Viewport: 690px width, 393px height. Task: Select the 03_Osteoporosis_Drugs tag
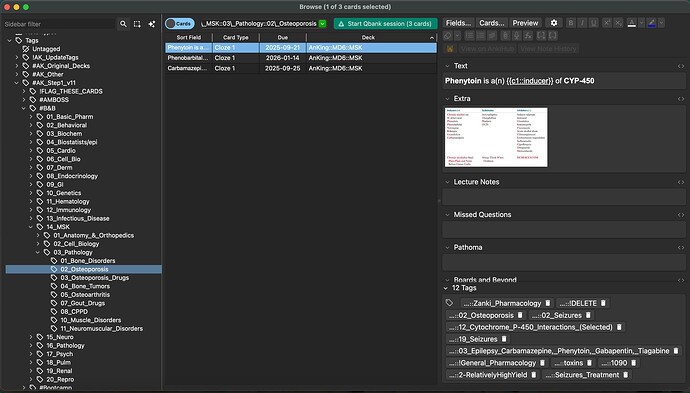(x=95, y=278)
